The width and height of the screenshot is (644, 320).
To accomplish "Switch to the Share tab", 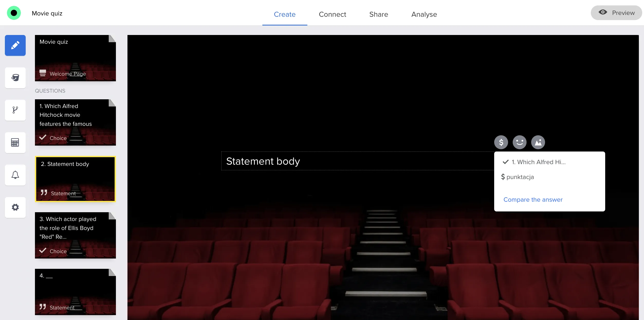I will tap(379, 14).
